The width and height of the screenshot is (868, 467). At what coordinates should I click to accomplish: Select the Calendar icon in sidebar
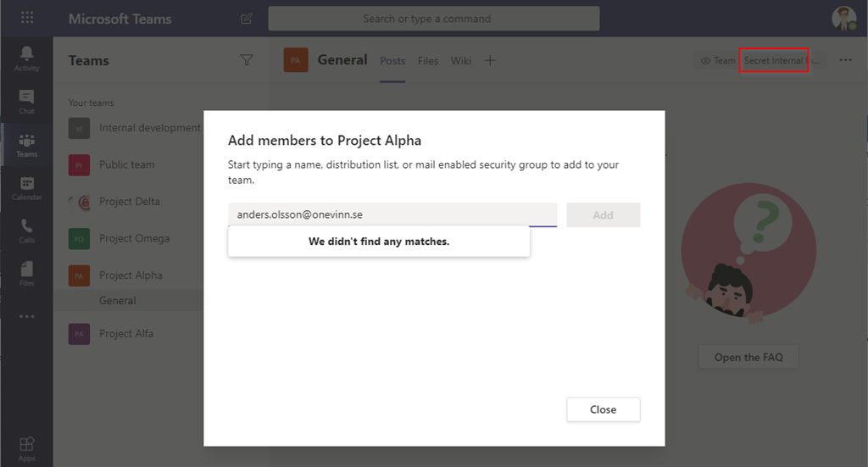point(26,186)
